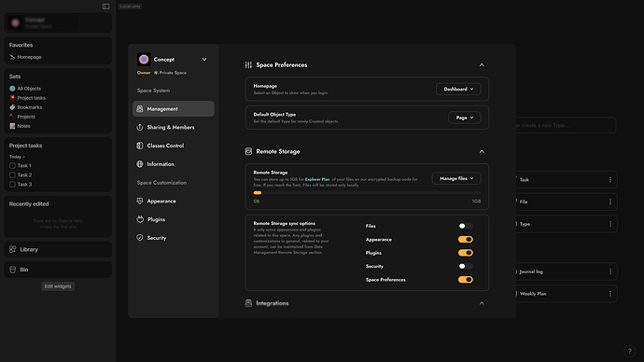644x362 pixels.
Task: Open more options for Task type
Action: click(610, 180)
